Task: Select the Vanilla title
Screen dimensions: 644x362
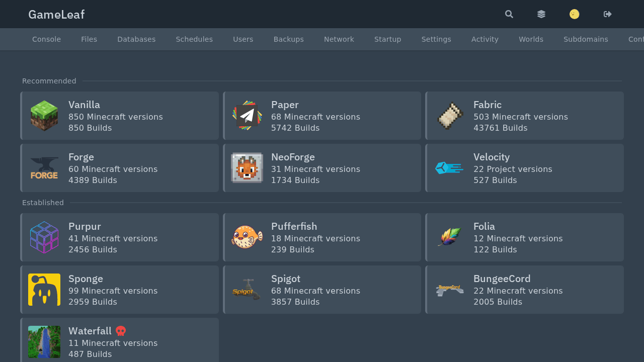Action: 84,105
